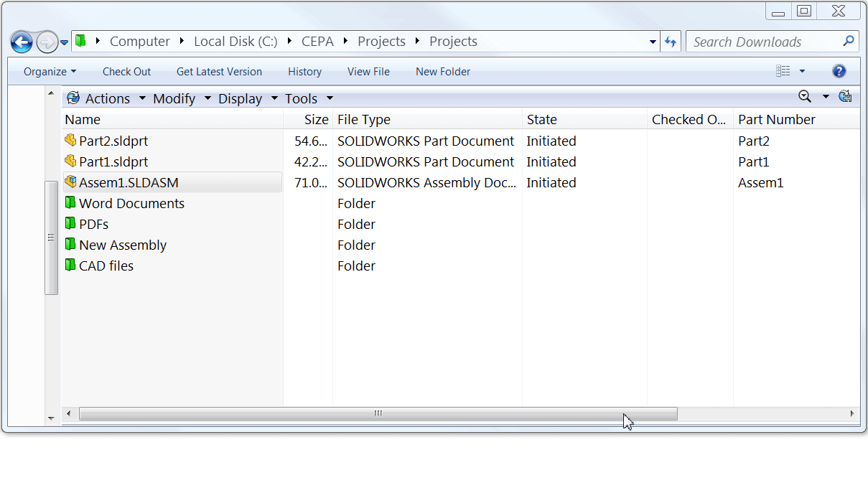Select the New Assembly folder name
868x493 pixels.
(123, 245)
